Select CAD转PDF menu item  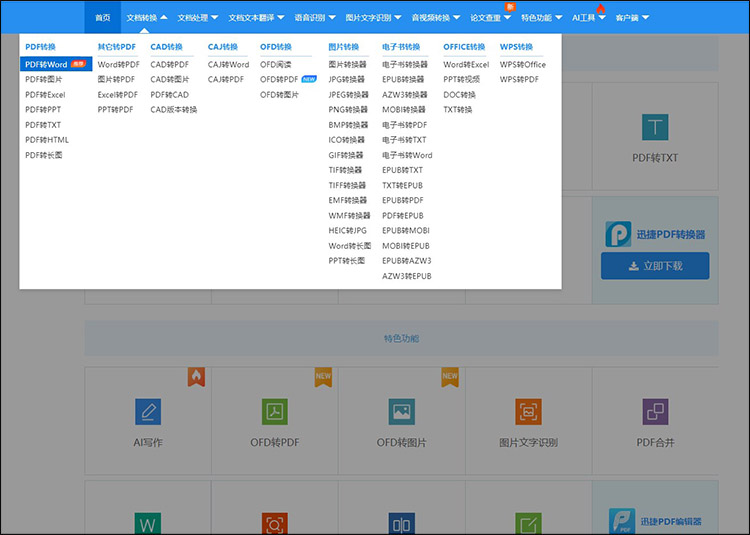[x=169, y=65]
